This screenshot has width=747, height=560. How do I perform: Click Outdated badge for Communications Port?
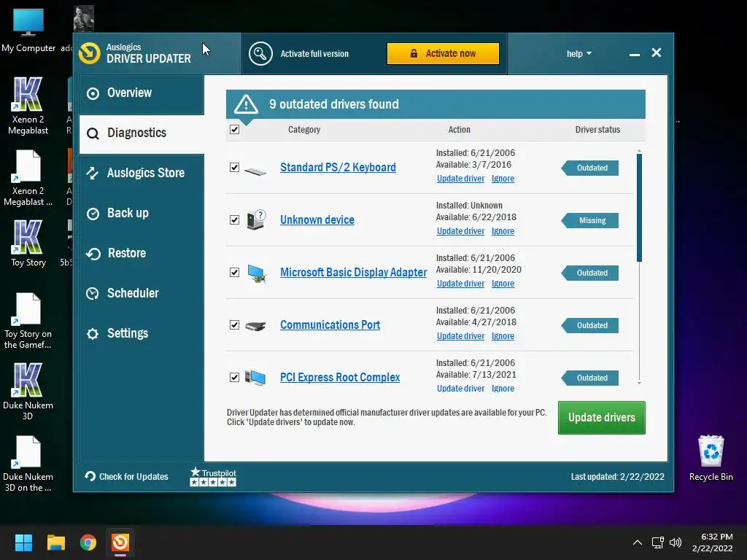point(589,326)
